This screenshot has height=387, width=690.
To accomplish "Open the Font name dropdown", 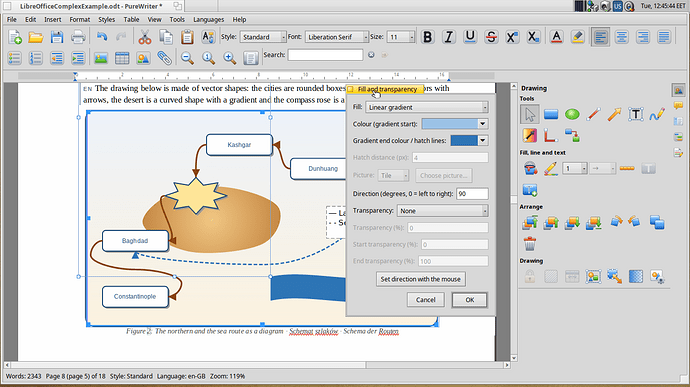I will tap(337, 37).
